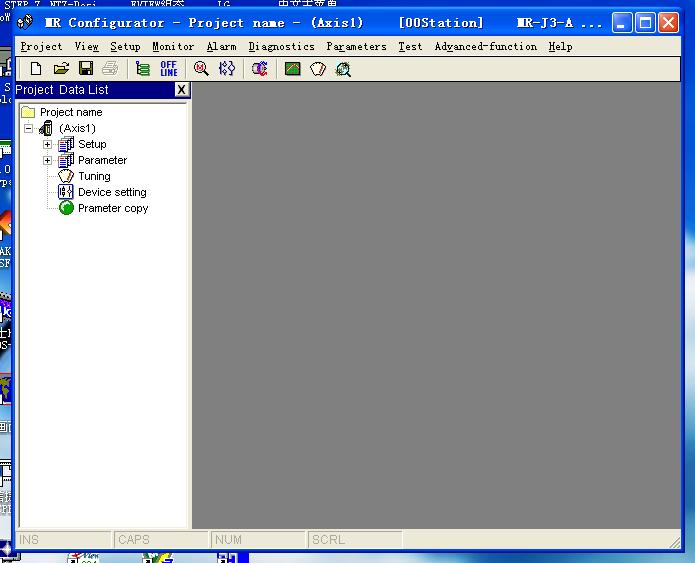Open the Monitor menu
The width and height of the screenshot is (695, 563).
[x=173, y=46]
